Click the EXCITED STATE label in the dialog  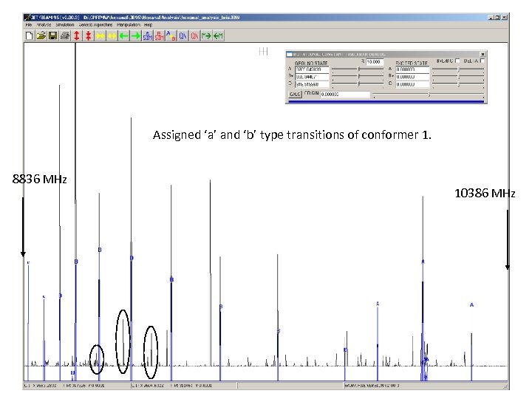click(412, 63)
